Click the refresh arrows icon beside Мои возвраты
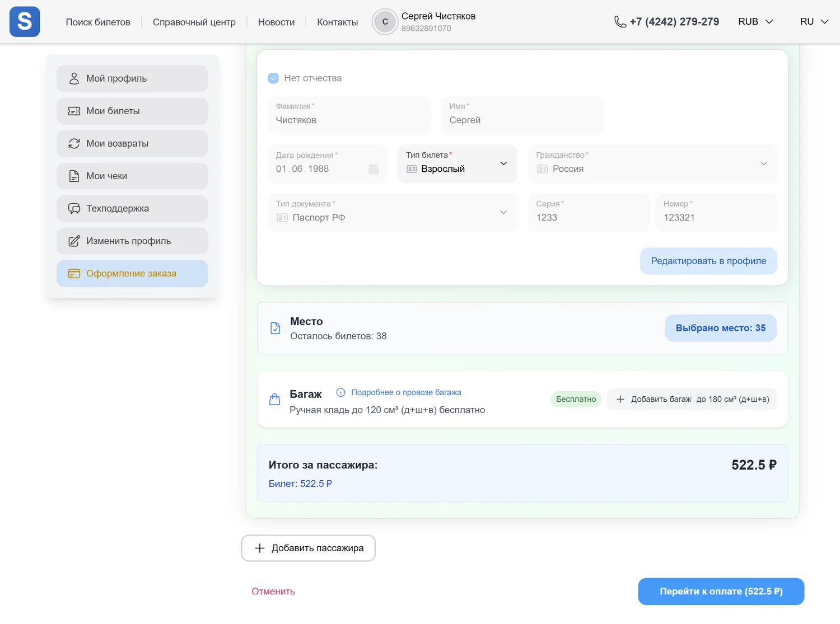840x624 pixels. click(74, 143)
